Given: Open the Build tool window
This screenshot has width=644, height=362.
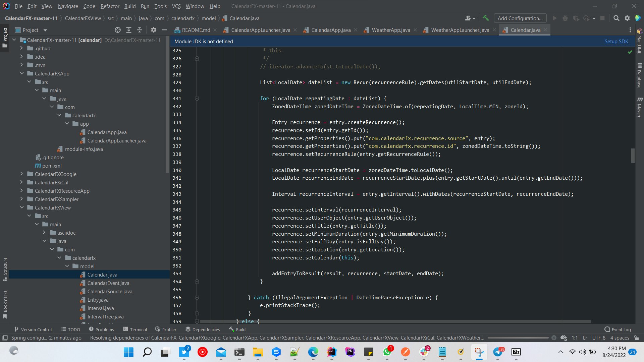Looking at the screenshot, I should 237,329.
